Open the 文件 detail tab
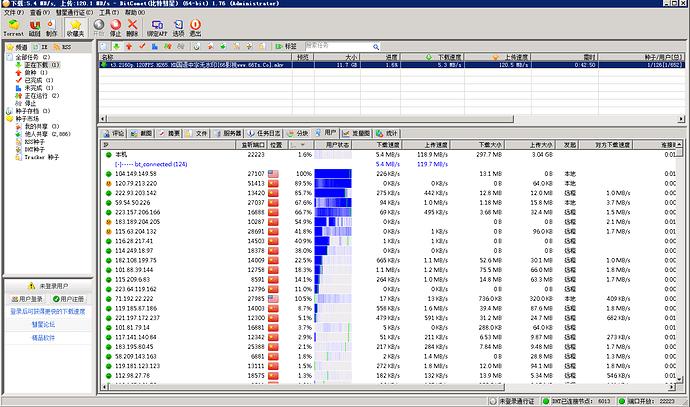This screenshot has width=690, height=407. point(197,133)
